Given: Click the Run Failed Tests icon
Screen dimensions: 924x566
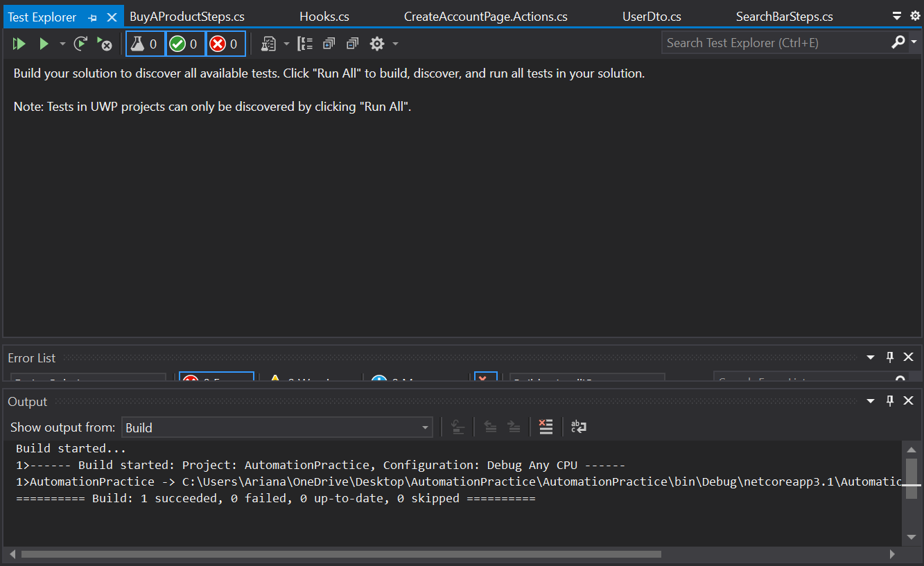Looking at the screenshot, I should point(105,44).
